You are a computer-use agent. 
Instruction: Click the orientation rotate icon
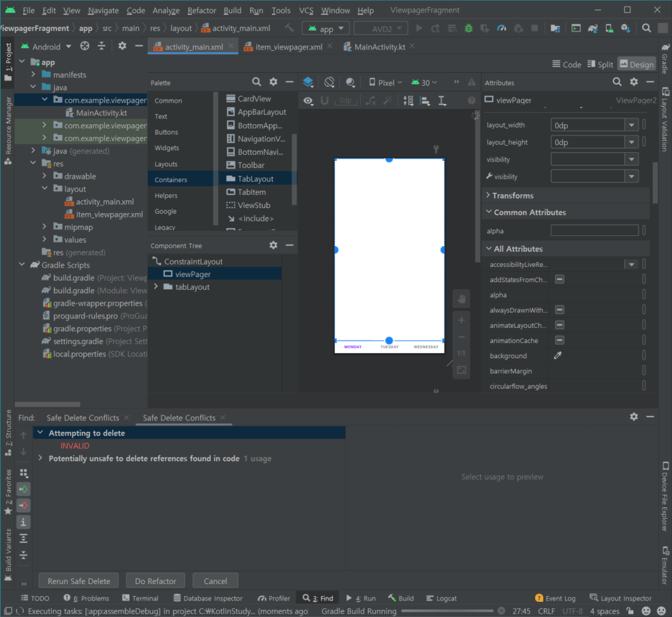pos(329,82)
